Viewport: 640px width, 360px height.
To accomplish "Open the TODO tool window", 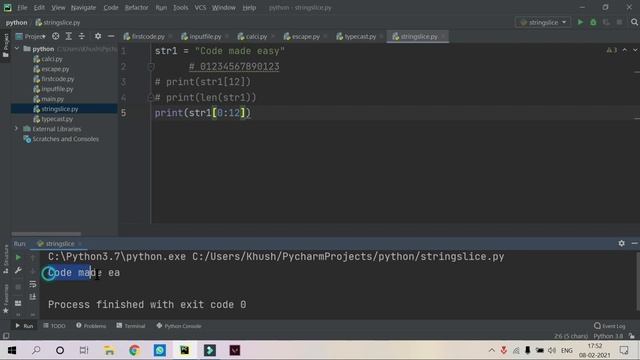I will pos(54,326).
